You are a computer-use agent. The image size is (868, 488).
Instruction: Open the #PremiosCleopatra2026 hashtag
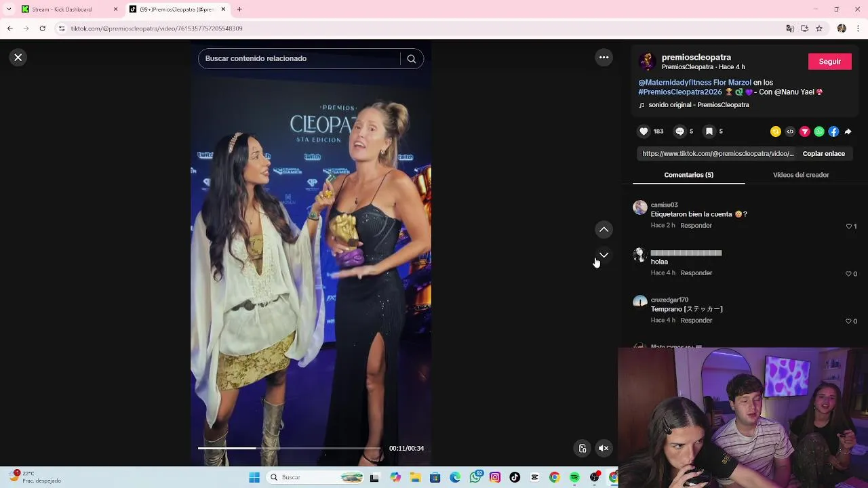(680, 92)
